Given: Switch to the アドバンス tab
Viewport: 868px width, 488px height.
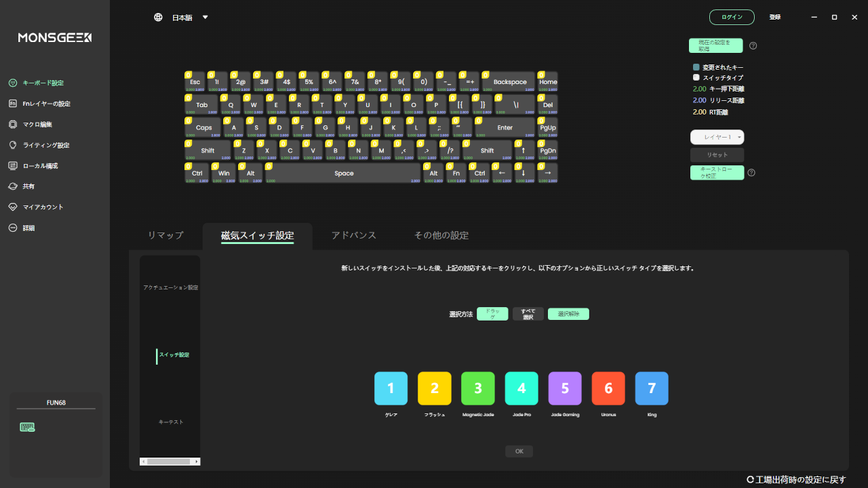Looking at the screenshot, I should (x=353, y=235).
